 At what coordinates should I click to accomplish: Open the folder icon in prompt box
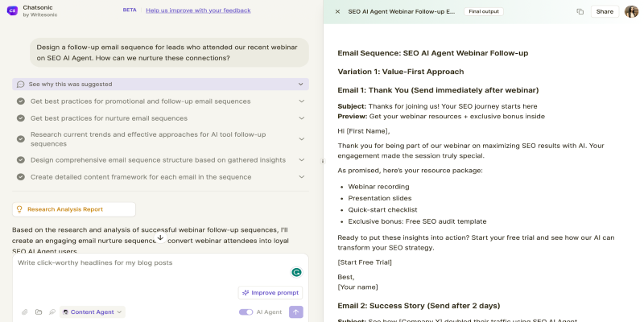tap(39, 312)
